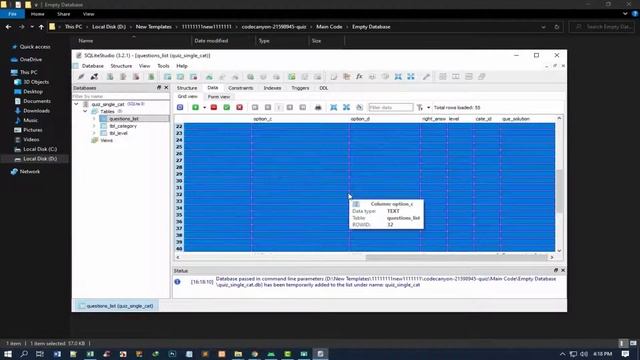This screenshot has height=360, width=640.
Task: Float the Status panel
Action: tap(556, 270)
